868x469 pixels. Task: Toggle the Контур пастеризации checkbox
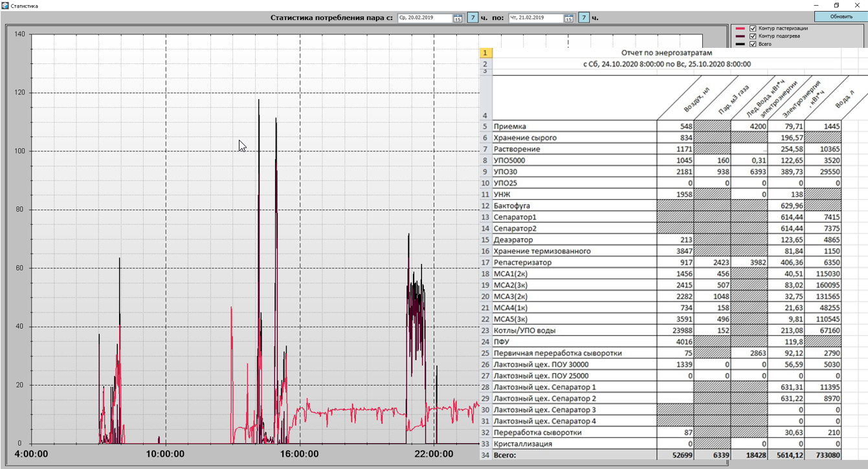(753, 28)
